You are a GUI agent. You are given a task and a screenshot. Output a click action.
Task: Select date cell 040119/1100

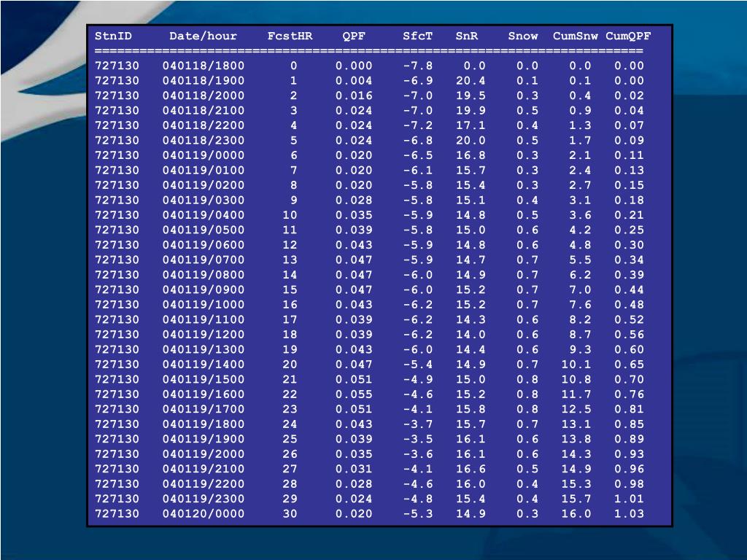204,319
